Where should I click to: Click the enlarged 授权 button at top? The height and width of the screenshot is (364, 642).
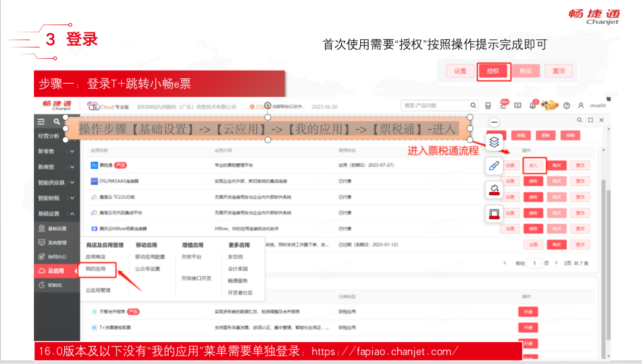pyautogui.click(x=493, y=71)
